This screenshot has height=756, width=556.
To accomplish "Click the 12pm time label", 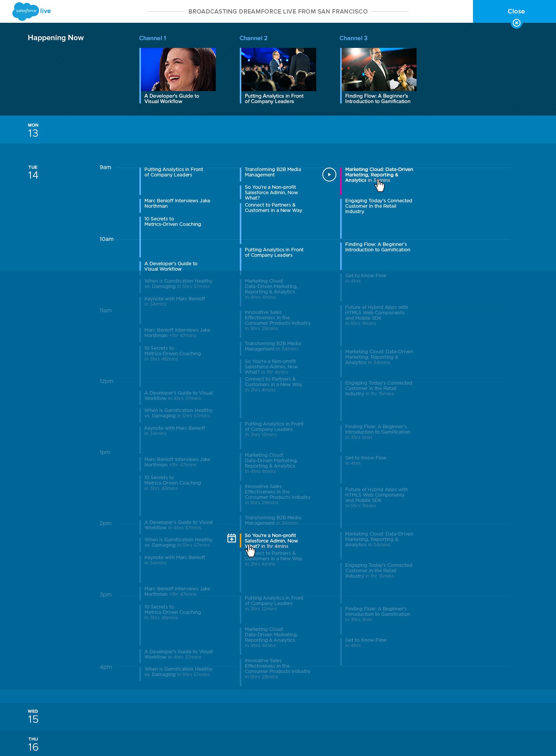I will coord(107,381).
